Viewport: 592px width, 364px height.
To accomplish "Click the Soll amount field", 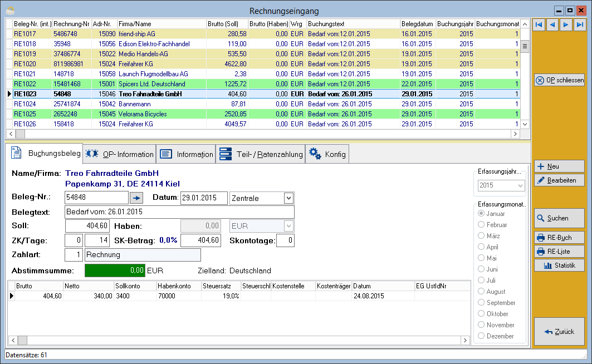I will [87, 226].
